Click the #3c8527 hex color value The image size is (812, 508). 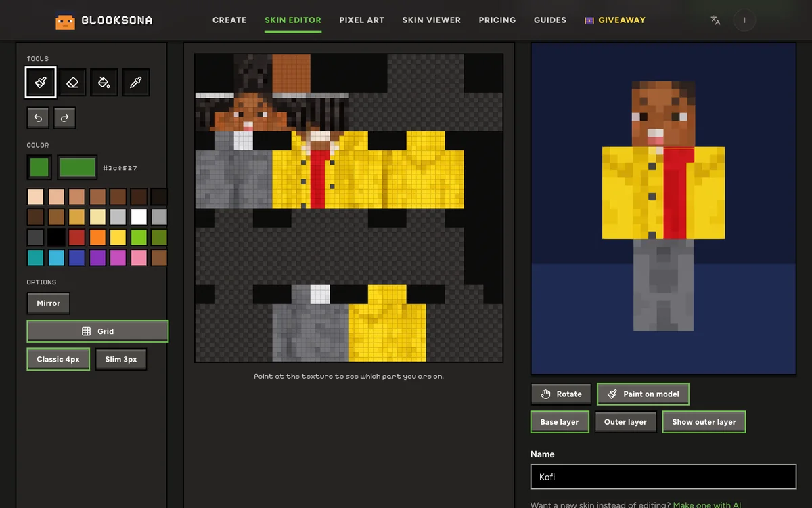[120, 168]
